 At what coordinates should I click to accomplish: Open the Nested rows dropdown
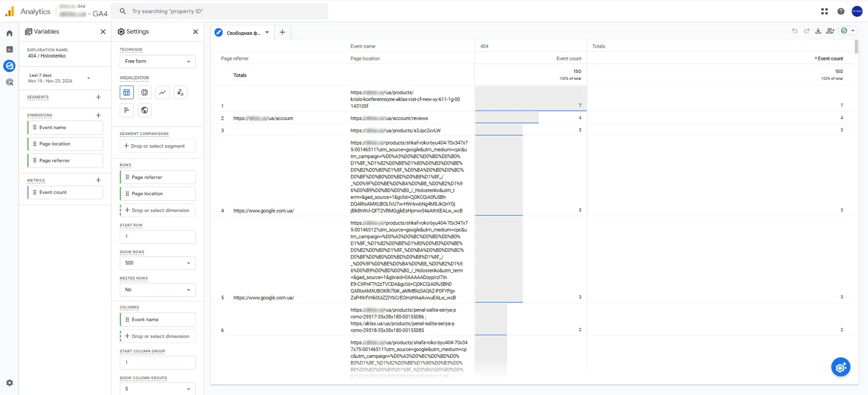157,289
